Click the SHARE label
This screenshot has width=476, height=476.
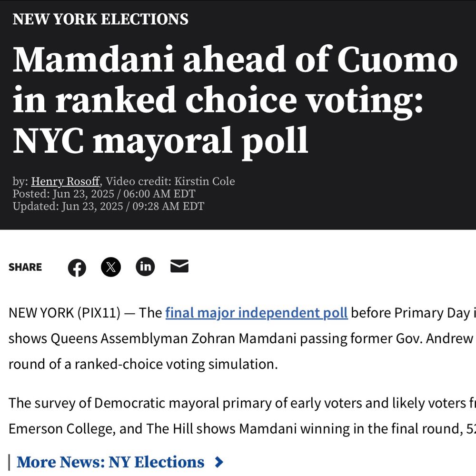(25, 267)
